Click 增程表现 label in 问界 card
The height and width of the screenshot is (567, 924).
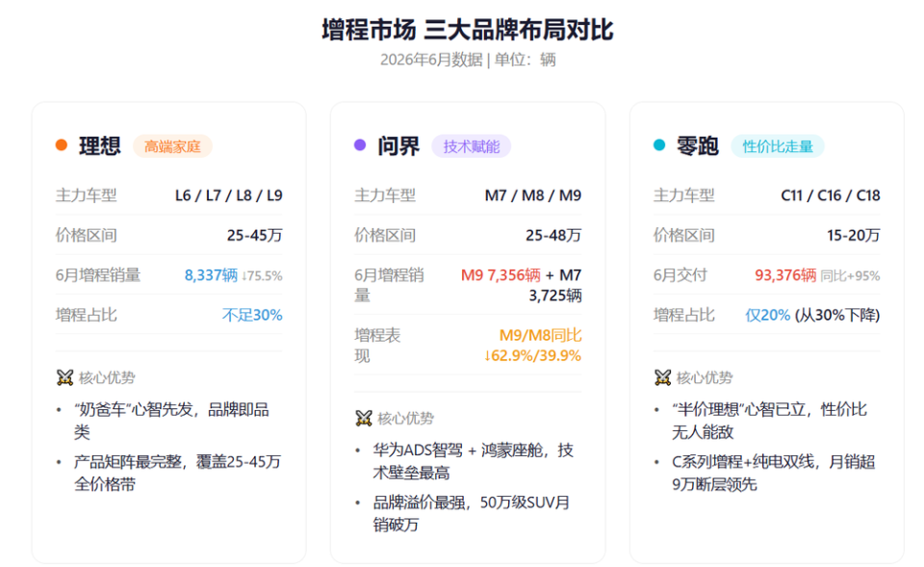[x=377, y=346]
